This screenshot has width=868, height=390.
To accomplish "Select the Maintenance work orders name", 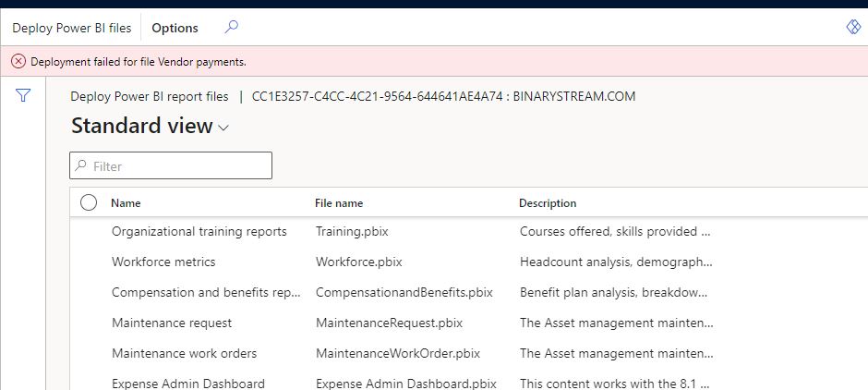I will pos(185,353).
